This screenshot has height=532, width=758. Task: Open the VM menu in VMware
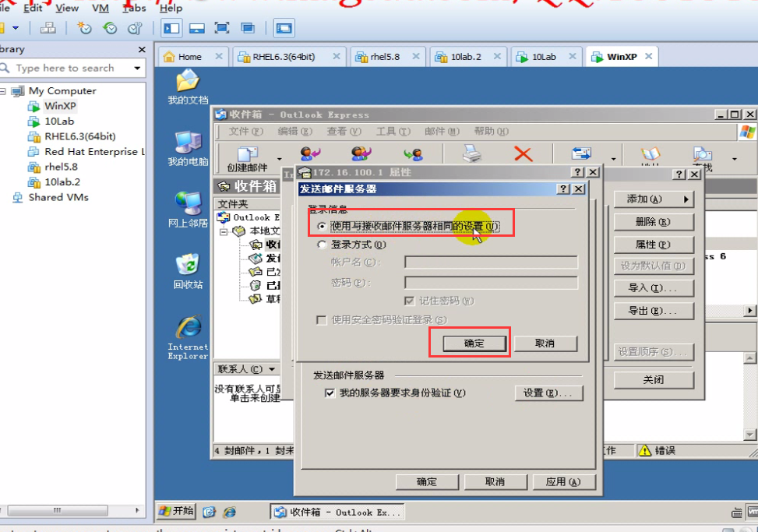(100, 9)
